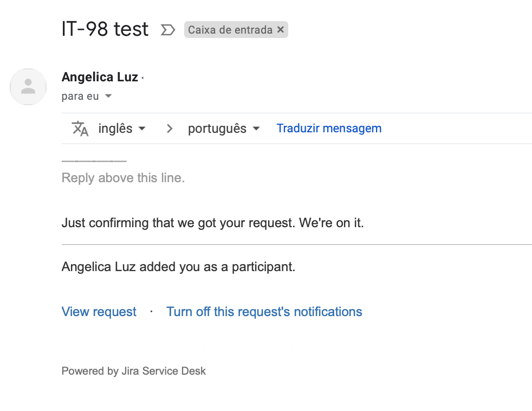Click Traduzir mensagem to translate the email
This screenshot has height=411, width=532.
[x=329, y=128]
